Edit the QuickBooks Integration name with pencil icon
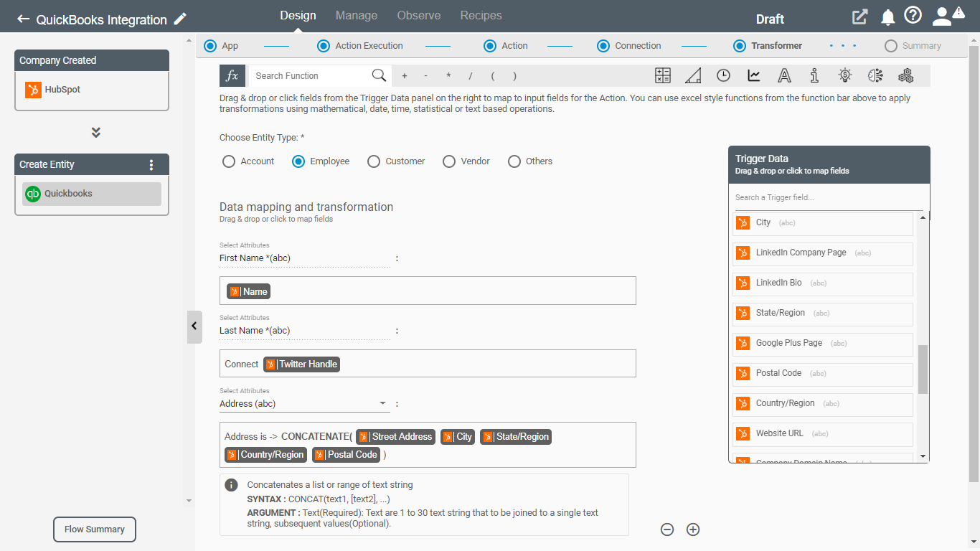The width and height of the screenshot is (980, 551). pos(180,19)
